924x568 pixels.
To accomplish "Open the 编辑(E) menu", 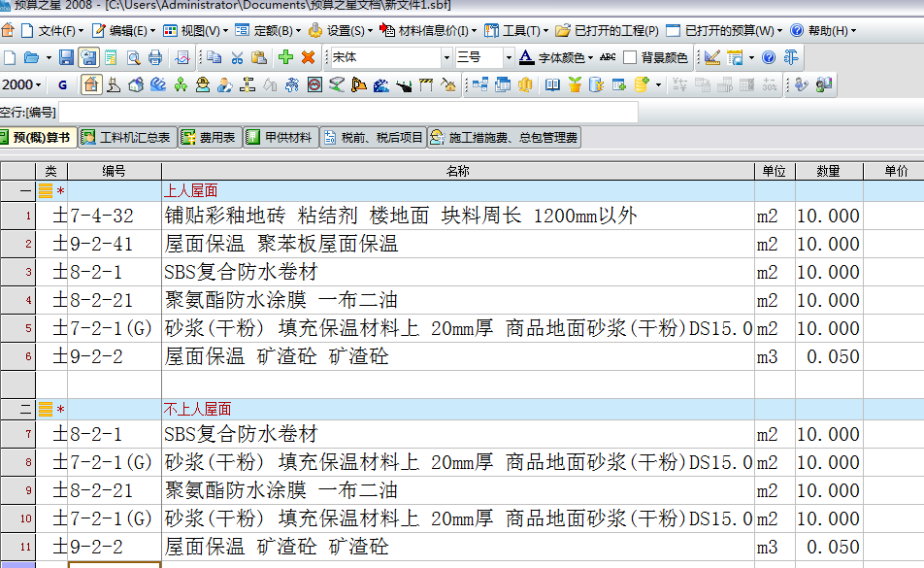I will coord(123,31).
